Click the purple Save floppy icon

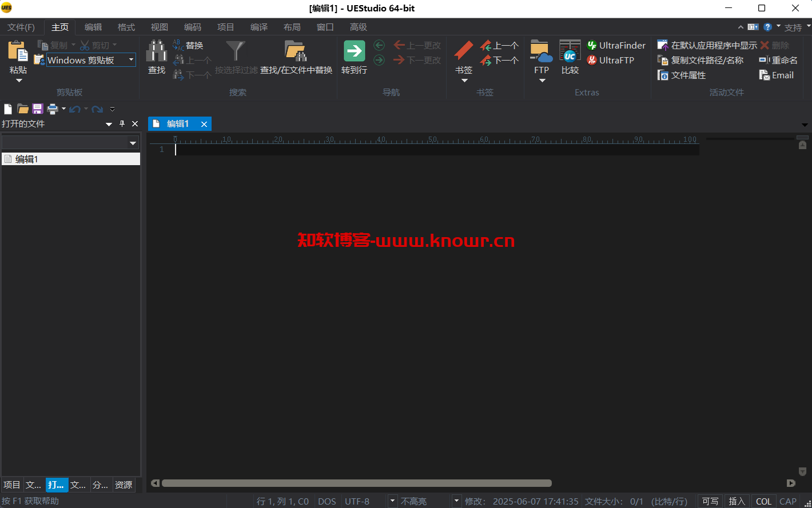click(38, 109)
